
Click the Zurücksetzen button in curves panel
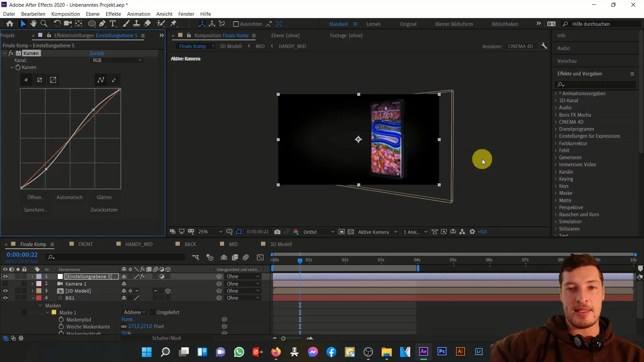tap(104, 209)
